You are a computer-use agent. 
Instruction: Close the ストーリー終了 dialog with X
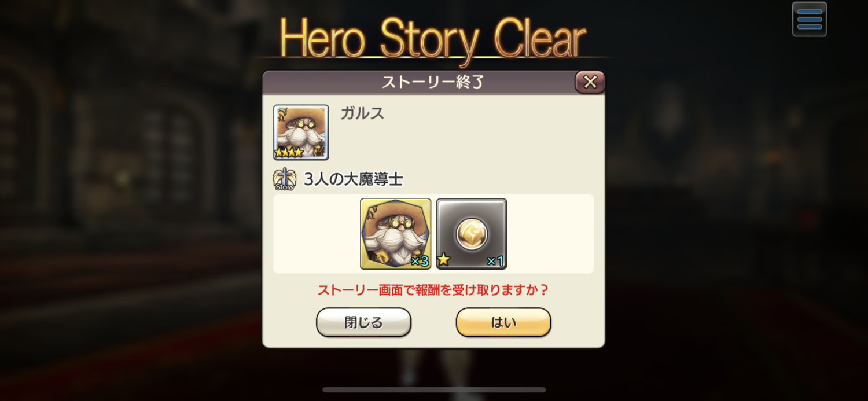pyautogui.click(x=590, y=82)
